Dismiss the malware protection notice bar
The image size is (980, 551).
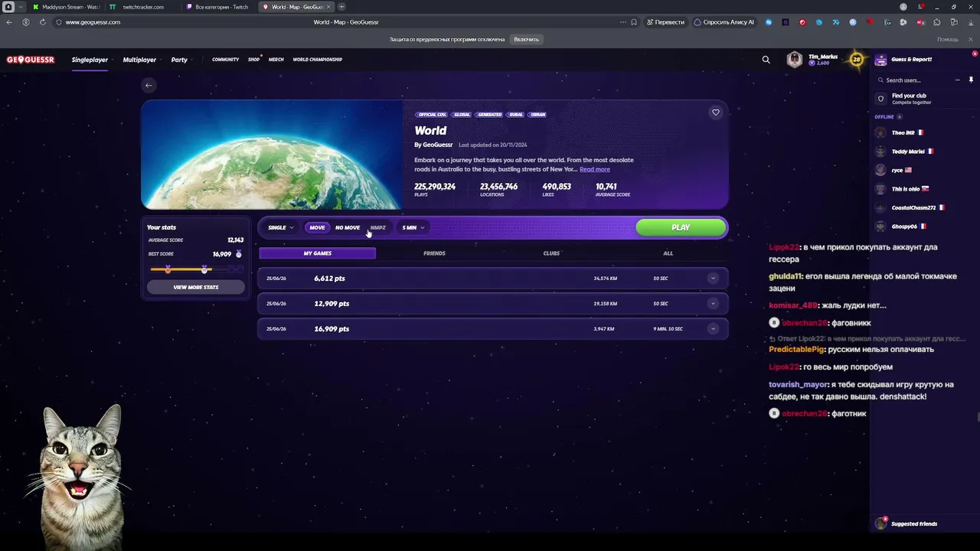[971, 39]
